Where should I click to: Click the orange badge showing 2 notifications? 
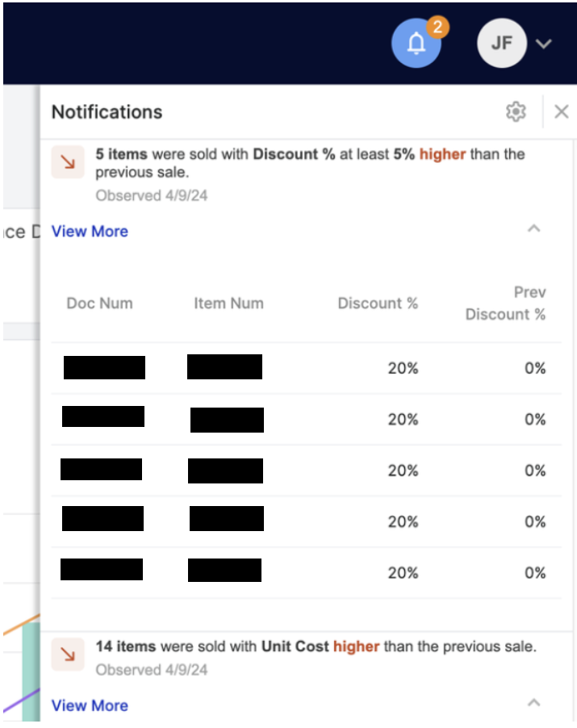437,27
